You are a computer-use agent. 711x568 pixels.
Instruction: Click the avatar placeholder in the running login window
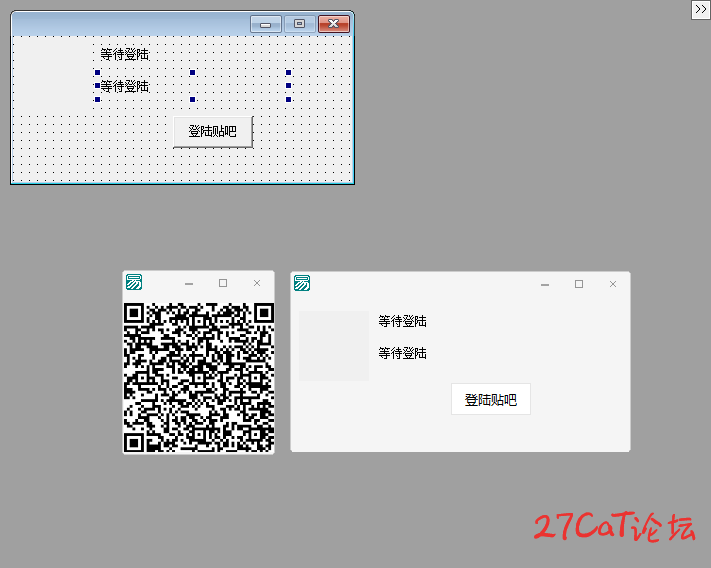334,345
